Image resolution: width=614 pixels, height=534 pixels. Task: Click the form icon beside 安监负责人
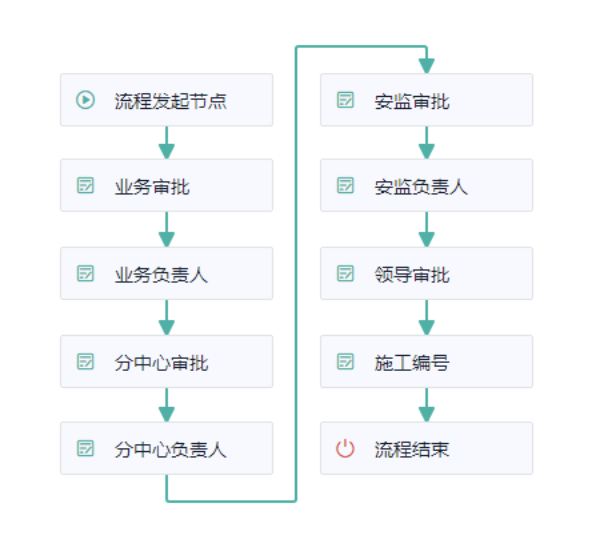[x=346, y=186]
